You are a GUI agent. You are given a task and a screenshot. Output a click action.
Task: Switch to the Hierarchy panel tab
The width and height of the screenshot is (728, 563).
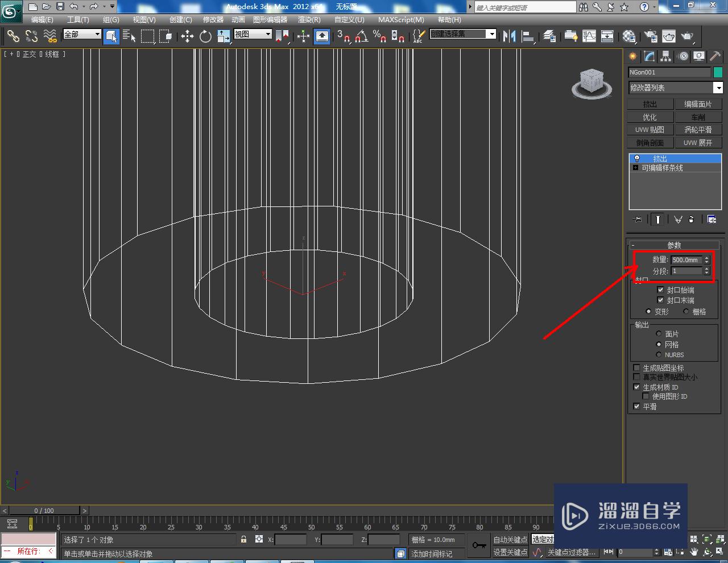666,56
